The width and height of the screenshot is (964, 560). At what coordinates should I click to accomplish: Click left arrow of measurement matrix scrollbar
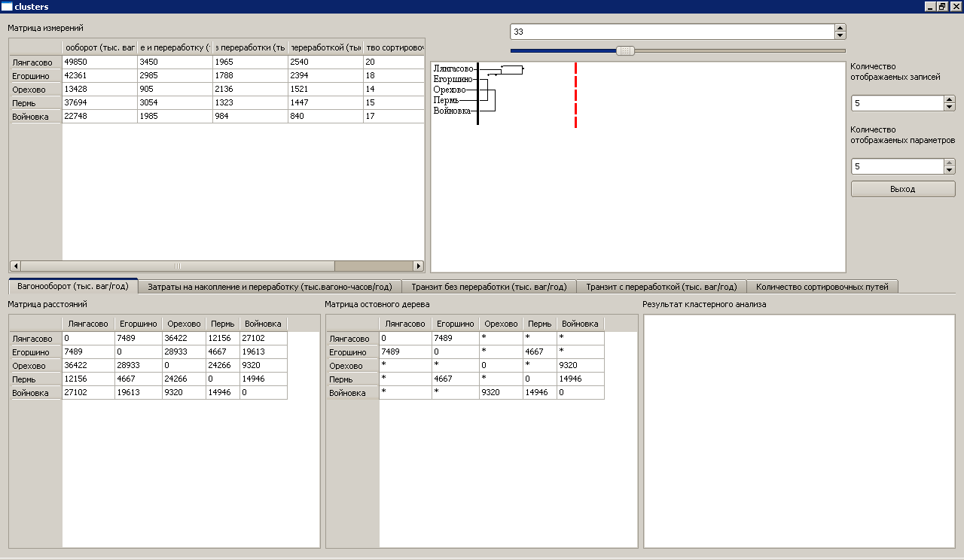15,266
